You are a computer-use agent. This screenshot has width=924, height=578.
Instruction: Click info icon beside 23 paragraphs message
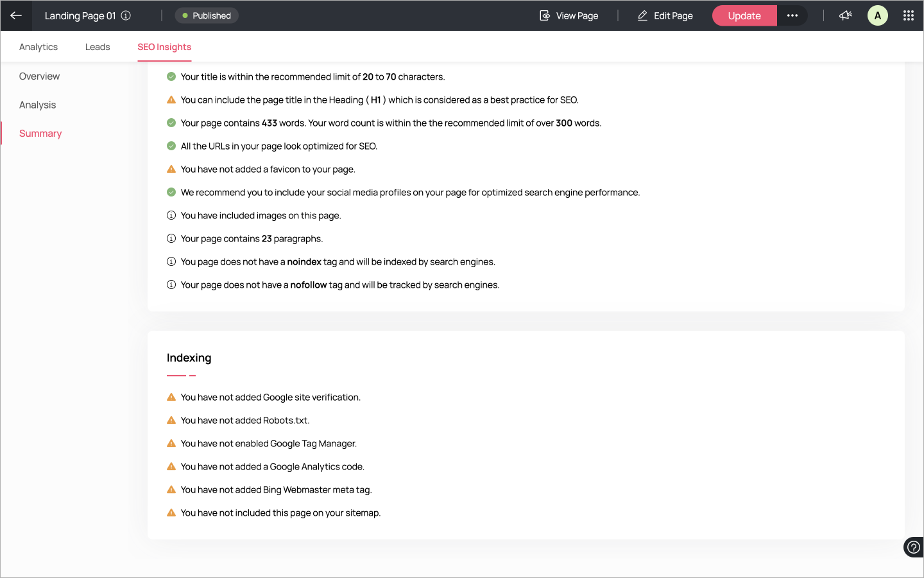(x=171, y=238)
